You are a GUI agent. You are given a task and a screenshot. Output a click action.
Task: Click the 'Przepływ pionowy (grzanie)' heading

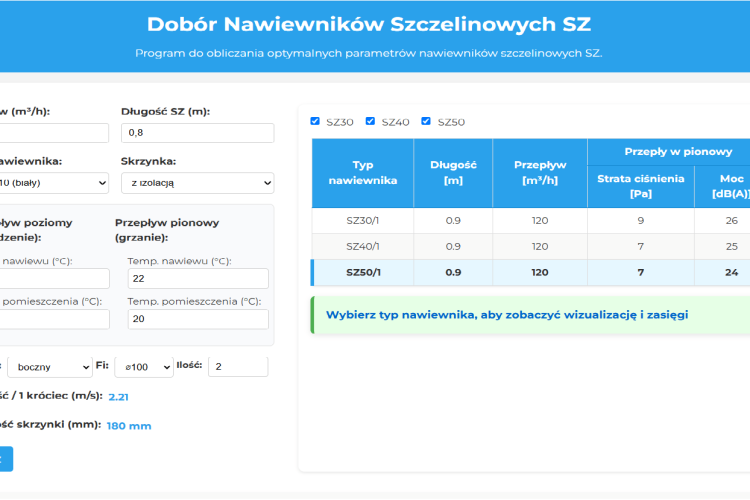pos(167,230)
